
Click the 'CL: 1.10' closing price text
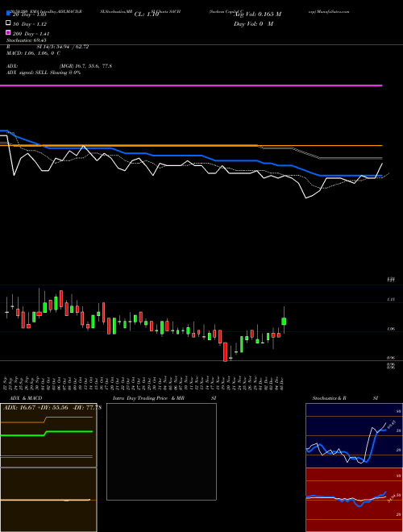pos(147,15)
